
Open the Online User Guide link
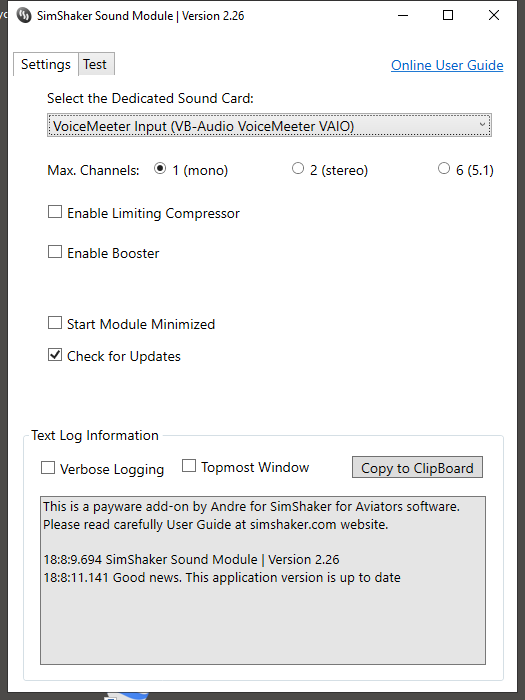447,65
